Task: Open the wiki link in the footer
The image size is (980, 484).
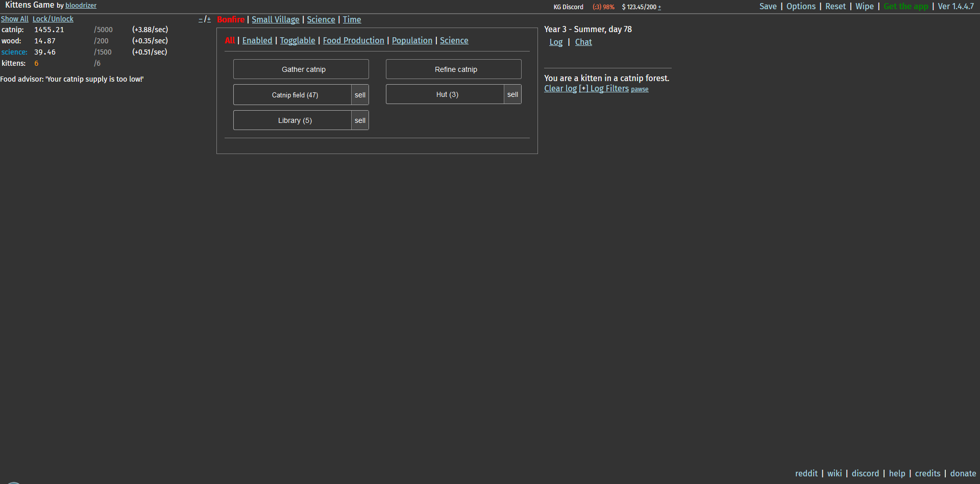Action: [x=835, y=473]
